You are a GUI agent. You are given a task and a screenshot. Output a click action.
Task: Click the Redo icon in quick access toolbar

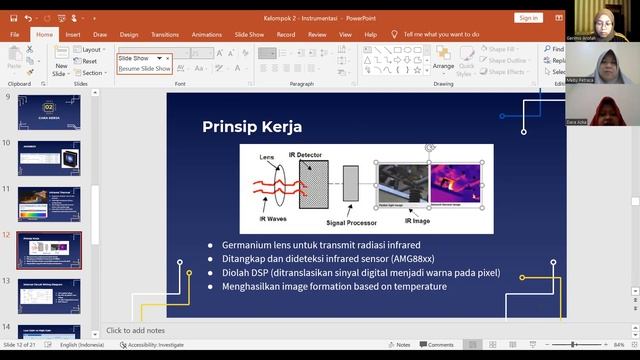[x=47, y=18]
